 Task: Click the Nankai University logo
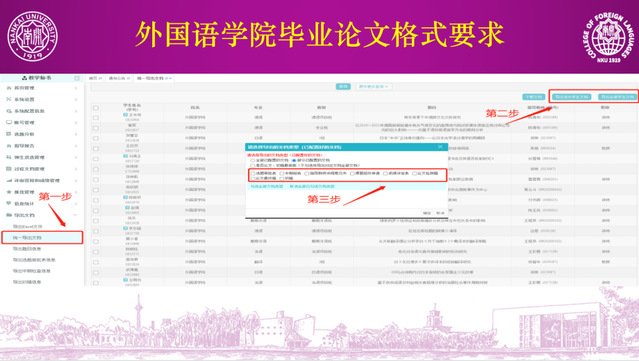pos(32,36)
